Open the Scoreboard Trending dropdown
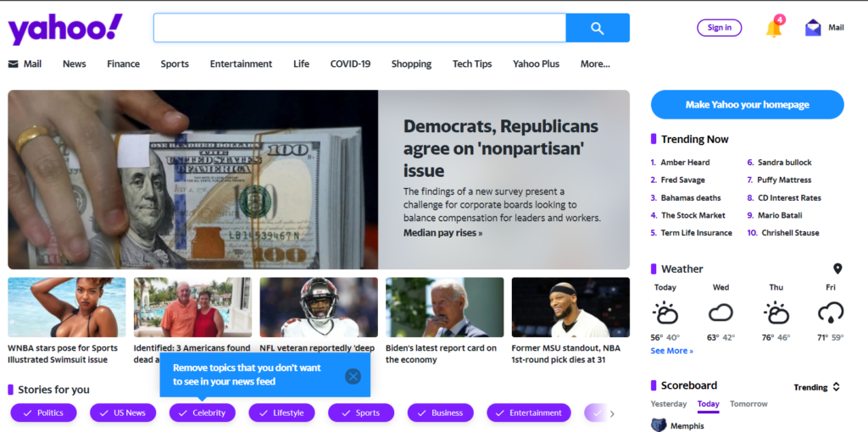 point(816,387)
